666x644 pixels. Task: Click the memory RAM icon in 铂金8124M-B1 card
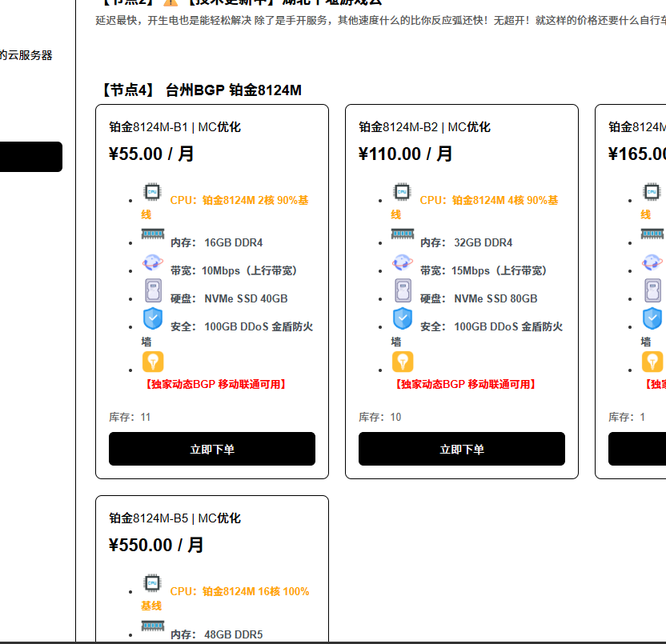point(152,234)
